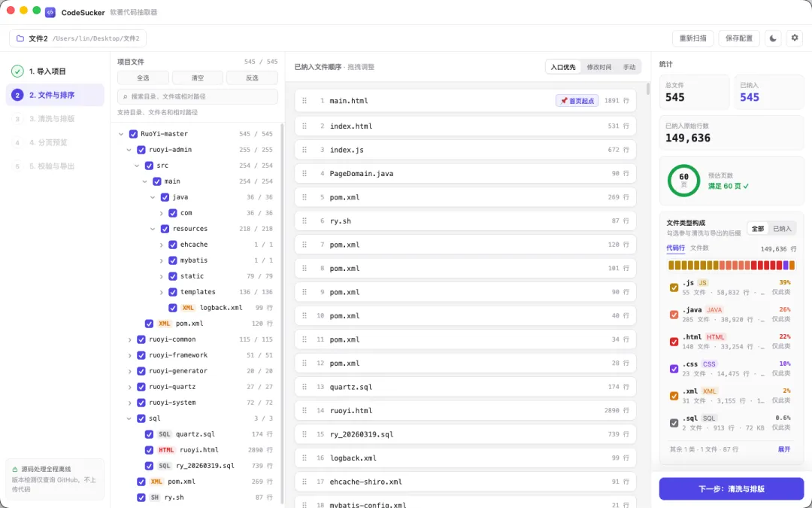Image resolution: width=812 pixels, height=508 pixels.
Task: Grab drag handle for quartz.sql row
Action: [304, 387]
